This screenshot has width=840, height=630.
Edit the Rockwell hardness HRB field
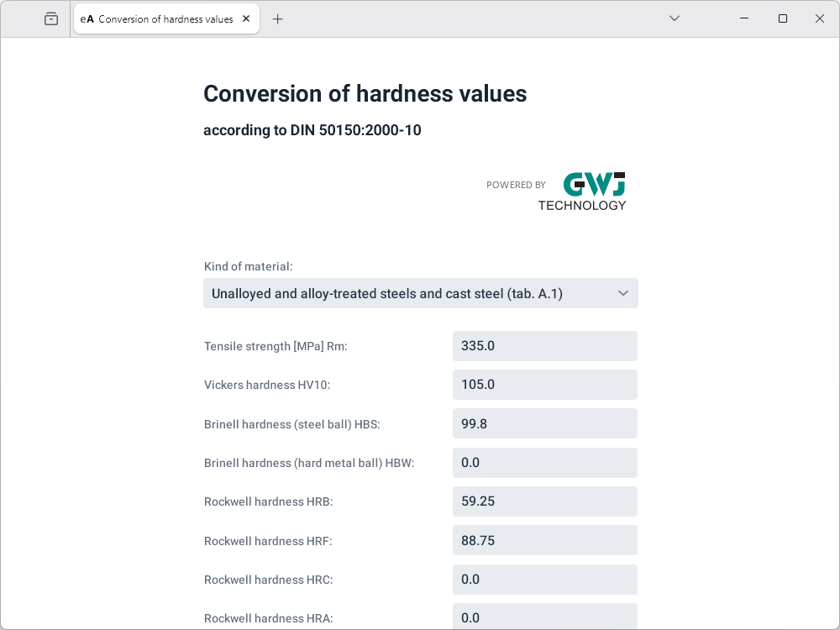(544, 501)
